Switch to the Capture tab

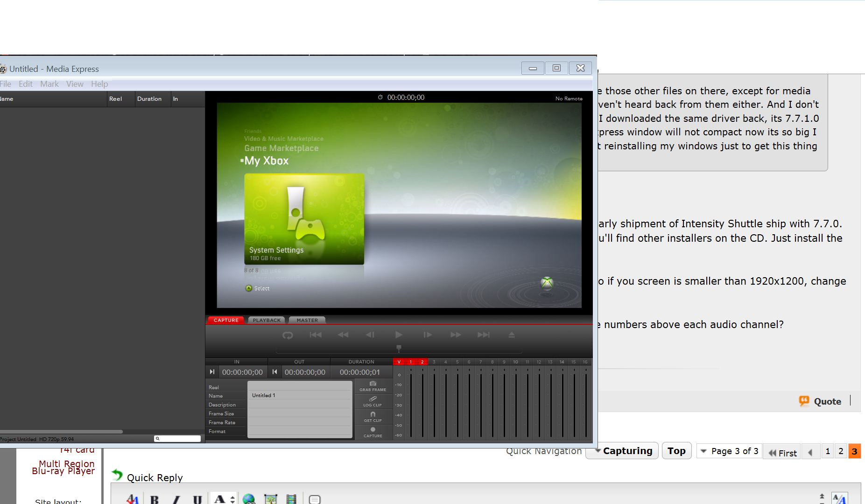[226, 320]
